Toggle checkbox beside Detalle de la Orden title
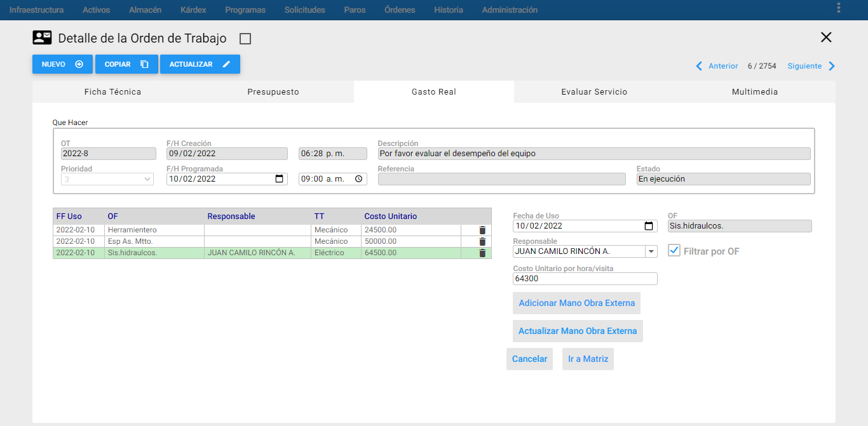Image resolution: width=868 pixels, height=426 pixels. point(245,39)
